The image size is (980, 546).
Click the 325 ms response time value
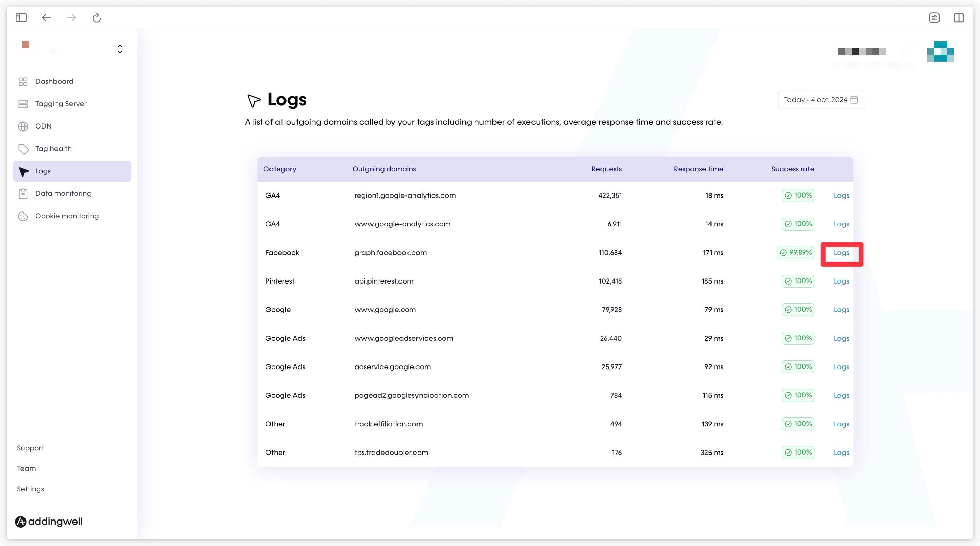tap(712, 453)
